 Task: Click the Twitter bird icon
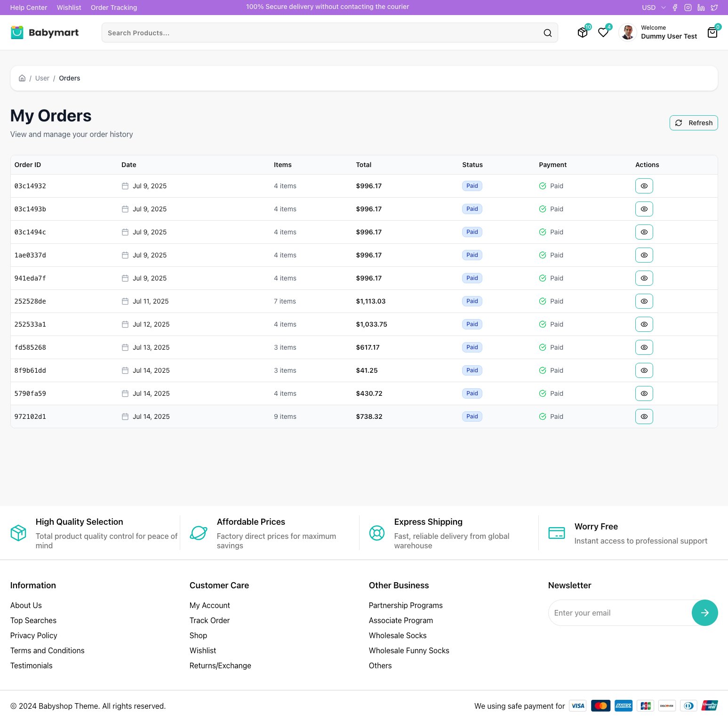click(x=714, y=8)
